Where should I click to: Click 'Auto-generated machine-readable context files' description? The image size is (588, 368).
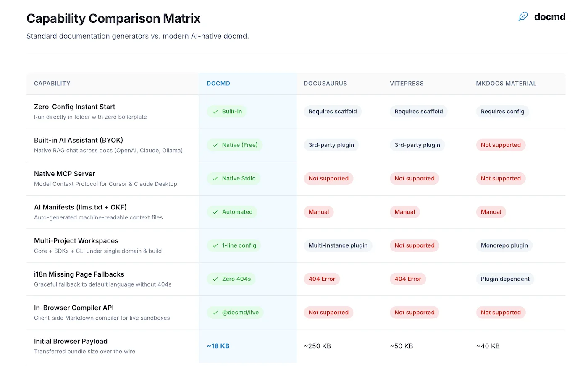point(98,218)
